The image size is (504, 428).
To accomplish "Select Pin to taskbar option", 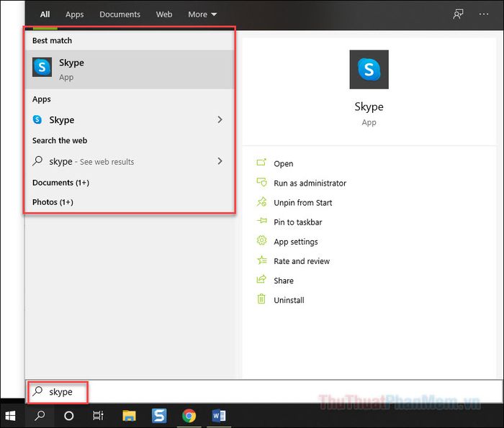I will click(x=297, y=222).
